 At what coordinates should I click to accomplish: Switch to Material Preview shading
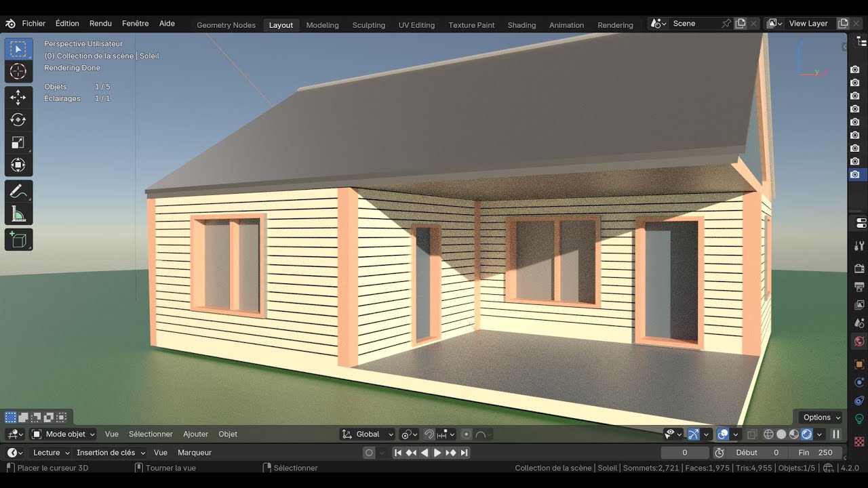coord(794,434)
